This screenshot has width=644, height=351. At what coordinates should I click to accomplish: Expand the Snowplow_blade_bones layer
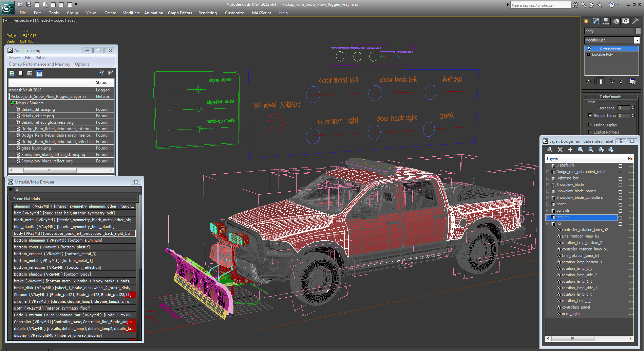(548, 191)
